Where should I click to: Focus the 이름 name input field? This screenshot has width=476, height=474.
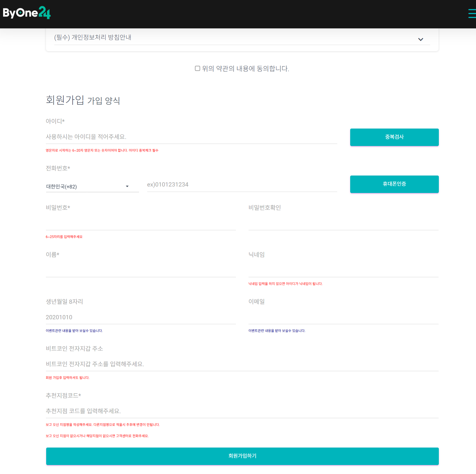pyautogui.click(x=141, y=270)
